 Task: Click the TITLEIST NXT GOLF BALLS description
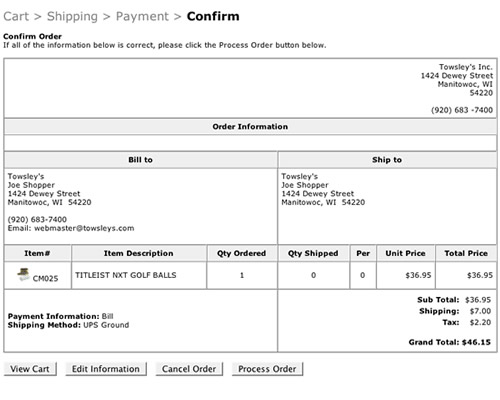(x=126, y=275)
